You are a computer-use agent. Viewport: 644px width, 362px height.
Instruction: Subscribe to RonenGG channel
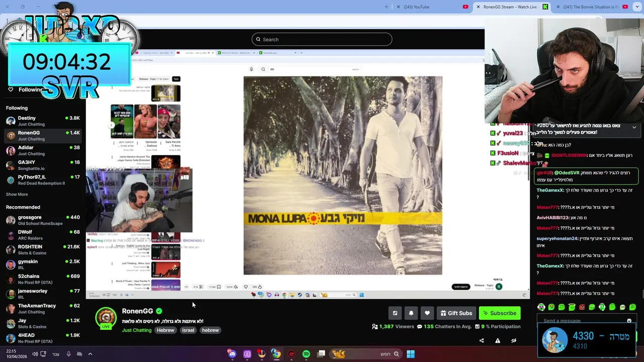pos(500,313)
